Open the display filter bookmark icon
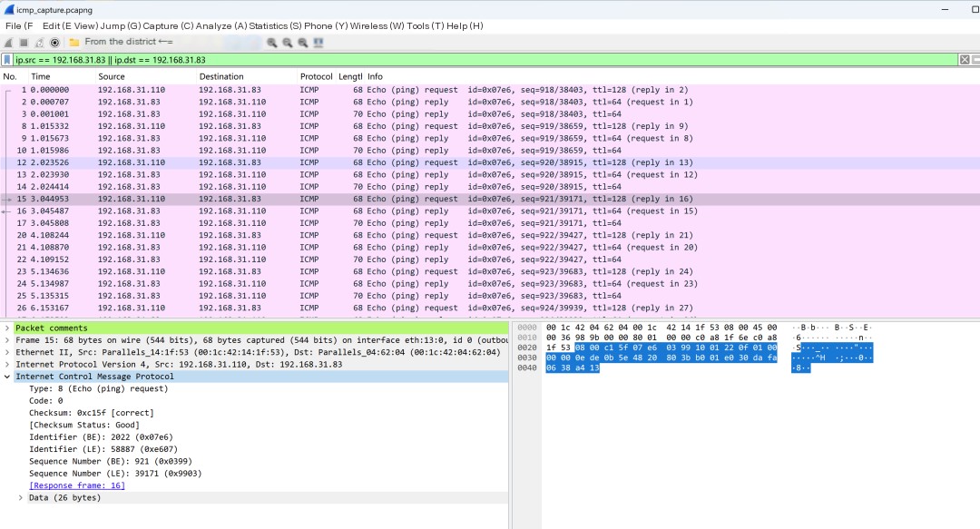Screen dimensions: 980x529 (7, 60)
